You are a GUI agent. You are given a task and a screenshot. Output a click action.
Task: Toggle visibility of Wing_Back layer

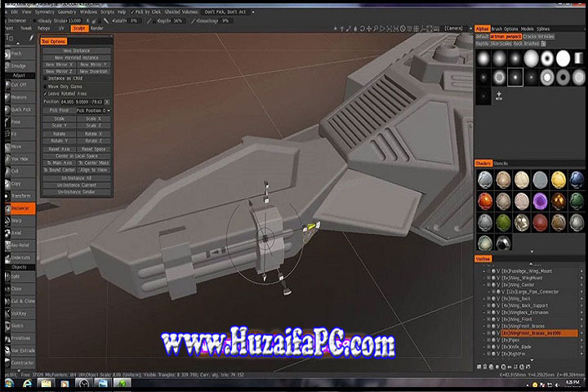tap(493, 299)
